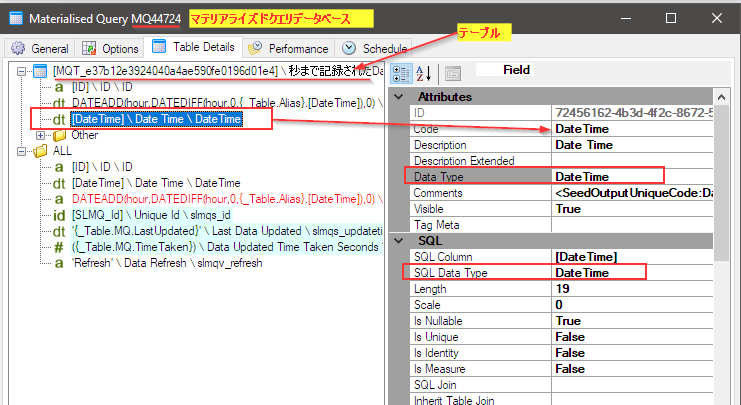Select [ID] \ ID \ ID under ALL
Screen dimensions: 741x405
[102, 167]
